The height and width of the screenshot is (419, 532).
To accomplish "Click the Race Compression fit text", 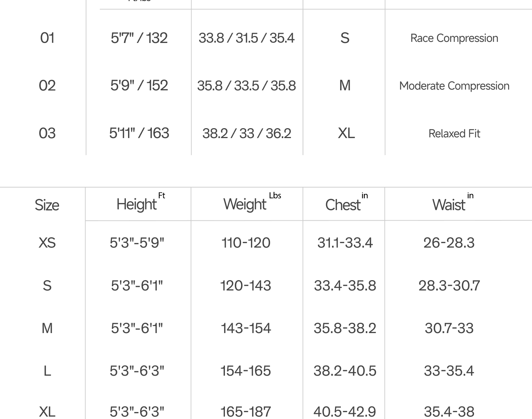I will coord(454,38).
